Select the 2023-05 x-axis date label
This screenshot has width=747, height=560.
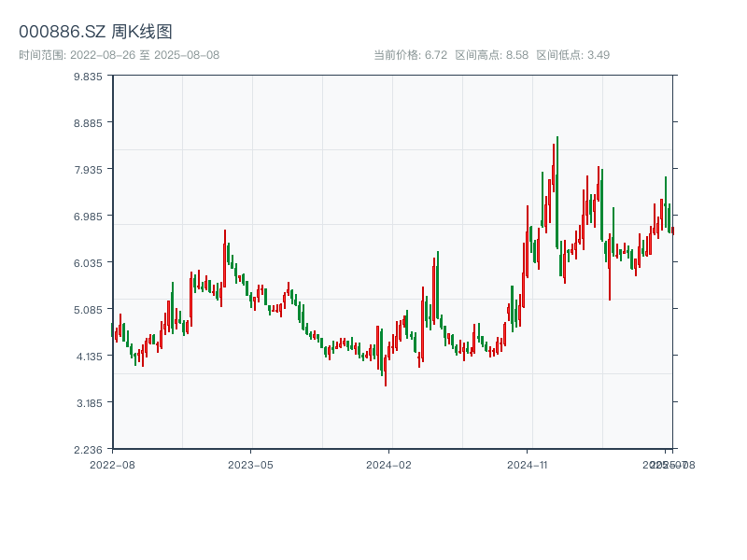250,464
